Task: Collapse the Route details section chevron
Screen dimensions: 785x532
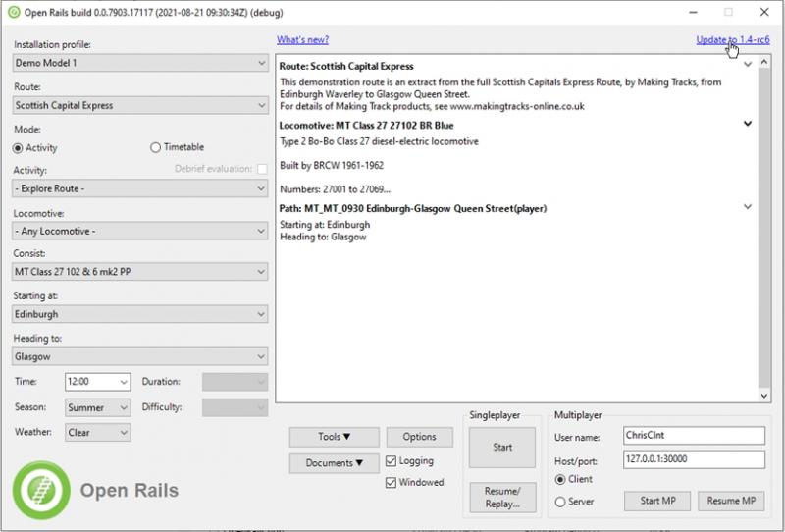Action: (x=748, y=64)
